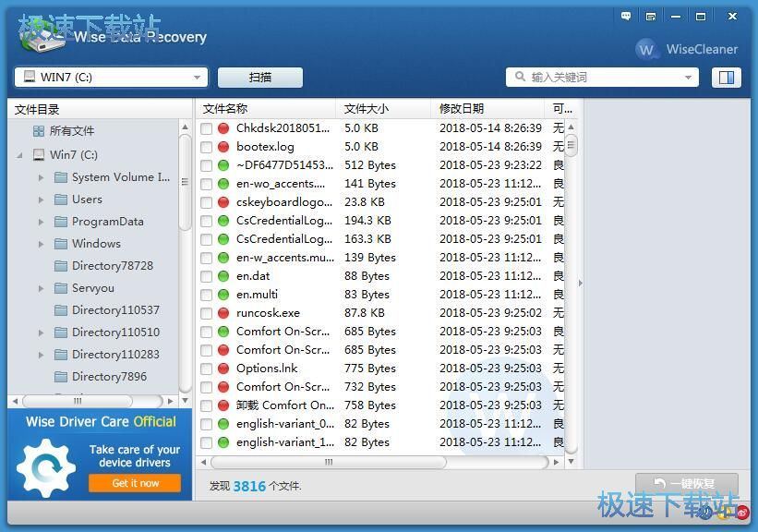
Task: Sort by 可... recoverability column header
Action: 561,109
